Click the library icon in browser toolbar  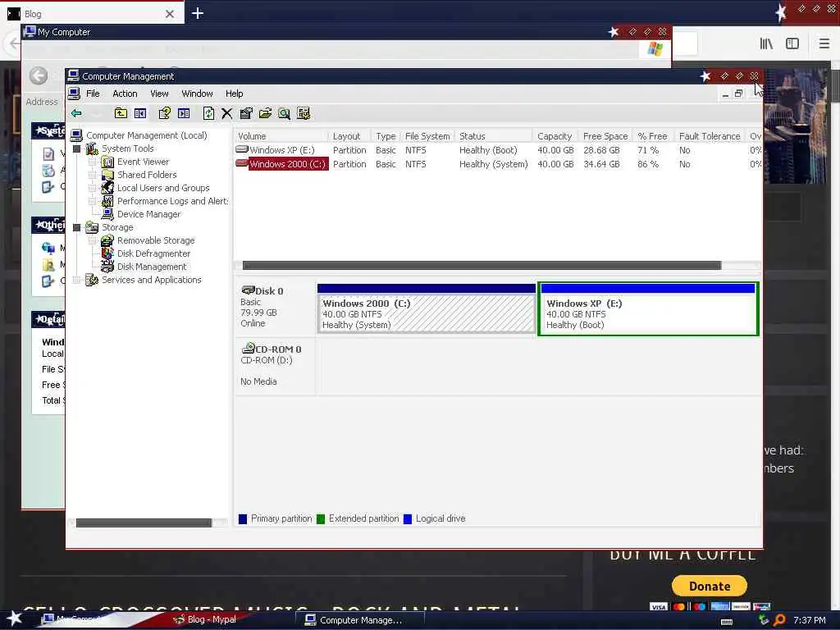(766, 44)
